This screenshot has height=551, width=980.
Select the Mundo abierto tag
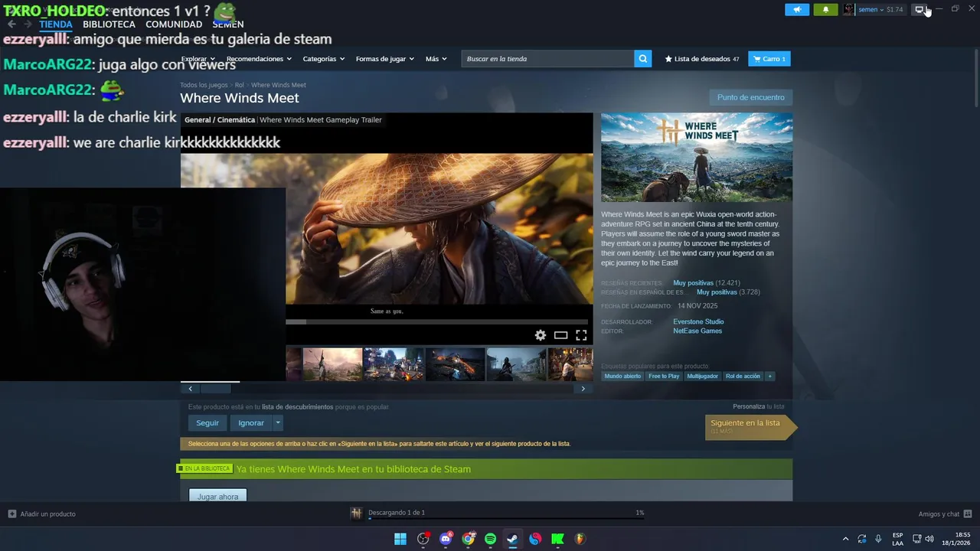pyautogui.click(x=622, y=377)
